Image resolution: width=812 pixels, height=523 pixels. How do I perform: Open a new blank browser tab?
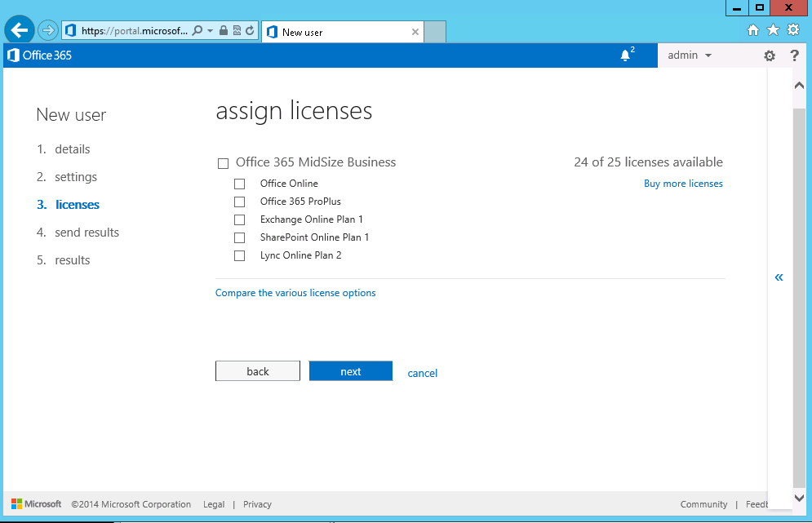pyautogui.click(x=435, y=32)
